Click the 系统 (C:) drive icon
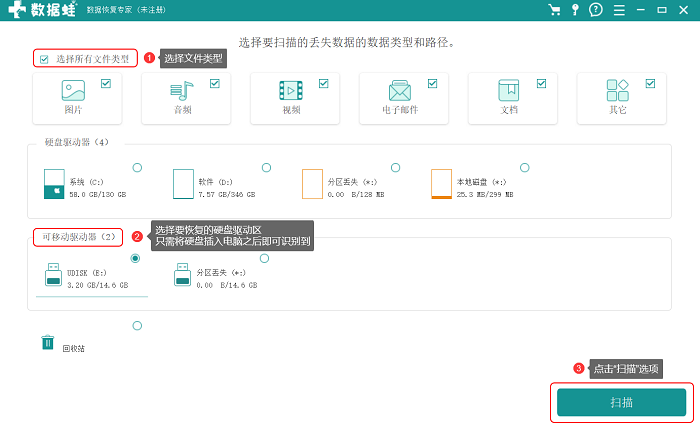 (x=54, y=183)
